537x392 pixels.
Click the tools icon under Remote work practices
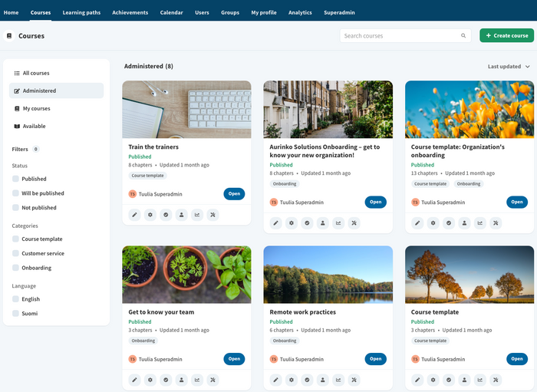[x=354, y=380]
